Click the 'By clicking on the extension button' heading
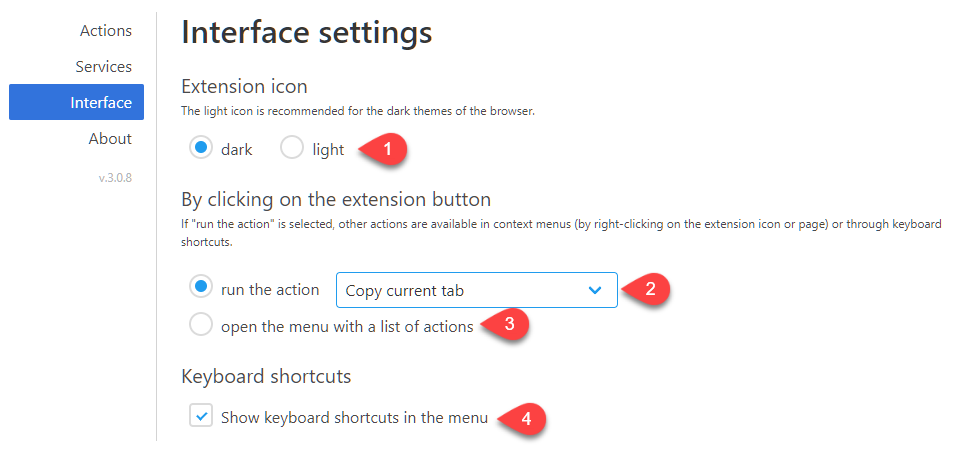Image resolution: width=959 pixels, height=453 pixels. (x=336, y=200)
